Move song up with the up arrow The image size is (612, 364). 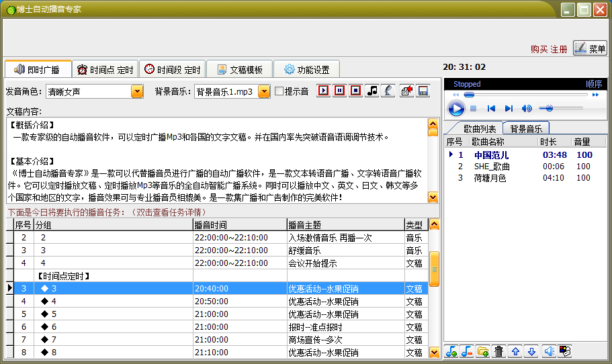pyautogui.click(x=516, y=351)
